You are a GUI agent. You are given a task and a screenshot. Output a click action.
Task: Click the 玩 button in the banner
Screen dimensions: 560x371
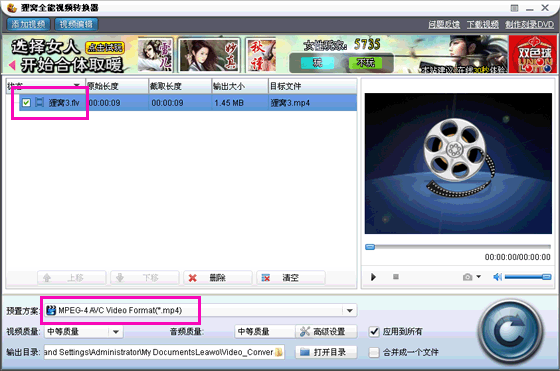click(x=317, y=63)
